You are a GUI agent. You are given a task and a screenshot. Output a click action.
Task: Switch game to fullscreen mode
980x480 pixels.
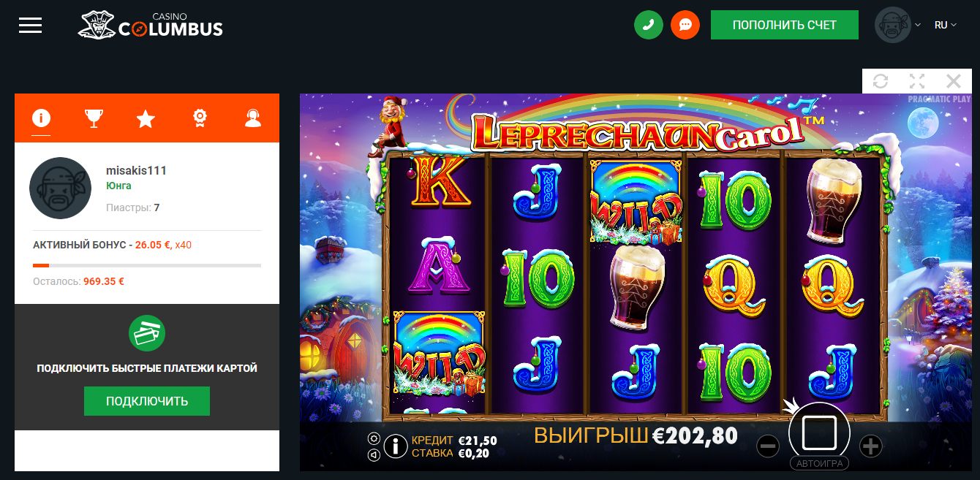tap(917, 81)
